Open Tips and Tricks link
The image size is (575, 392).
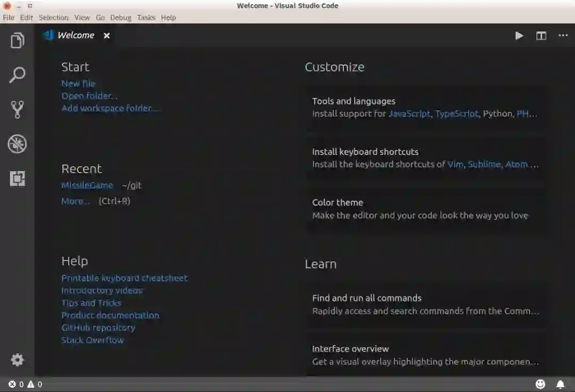tap(92, 303)
